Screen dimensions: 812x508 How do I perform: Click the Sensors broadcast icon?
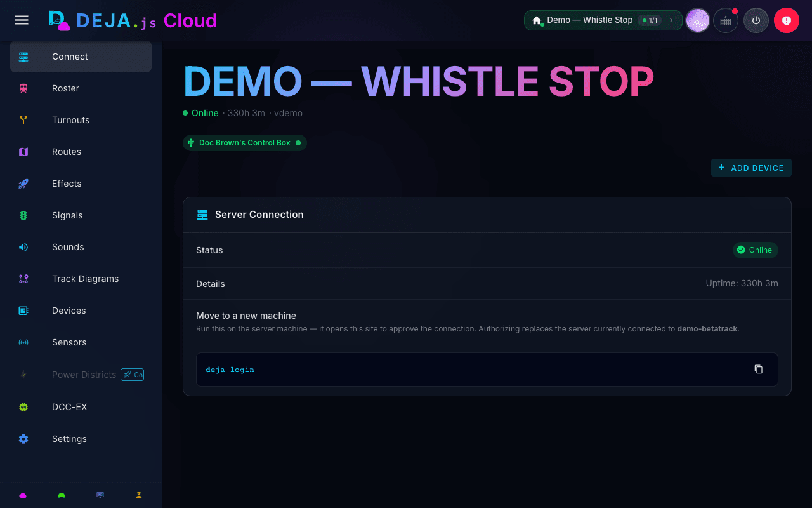(x=23, y=342)
